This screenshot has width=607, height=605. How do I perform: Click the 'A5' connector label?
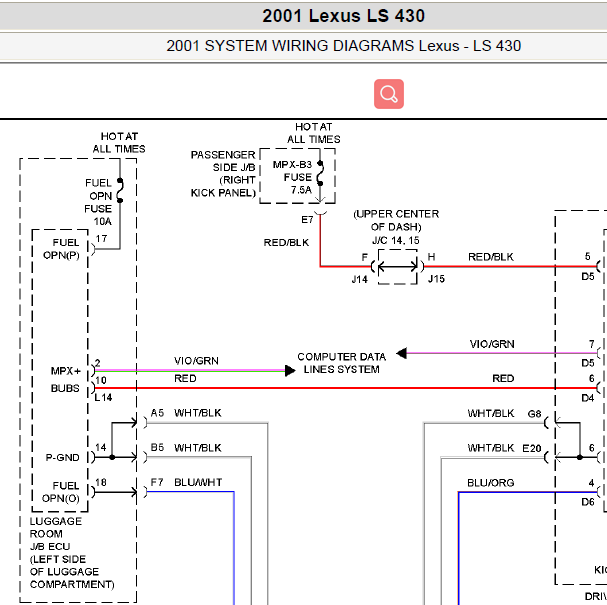[157, 413]
